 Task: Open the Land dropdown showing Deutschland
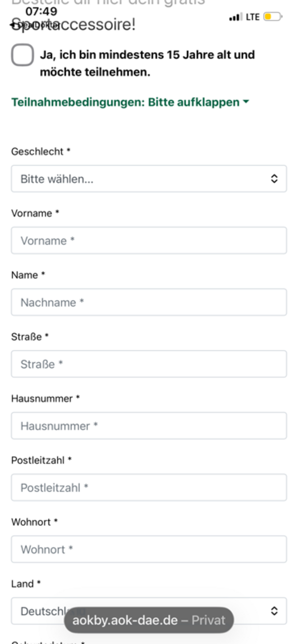click(x=149, y=611)
